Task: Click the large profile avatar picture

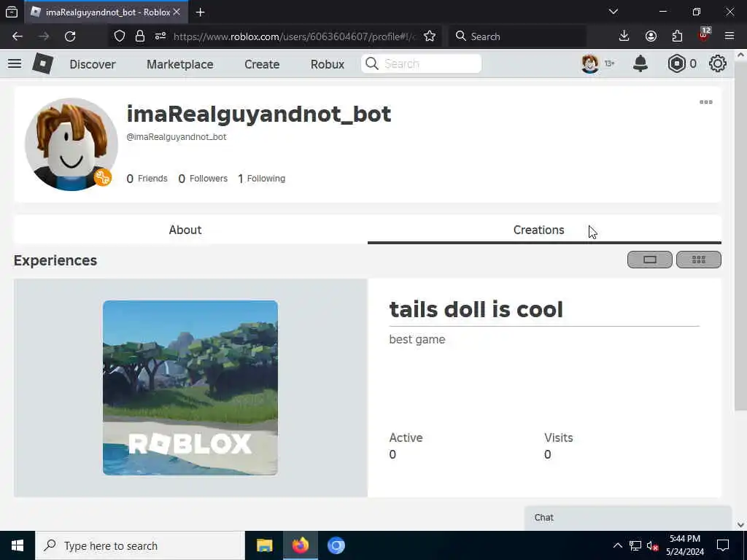Action: [71, 144]
